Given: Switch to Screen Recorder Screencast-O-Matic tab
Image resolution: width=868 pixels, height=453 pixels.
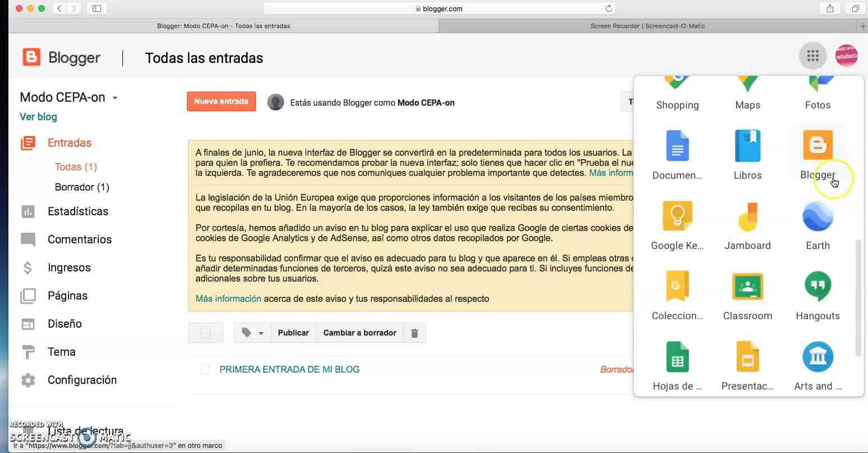Looking at the screenshot, I should coord(648,26).
